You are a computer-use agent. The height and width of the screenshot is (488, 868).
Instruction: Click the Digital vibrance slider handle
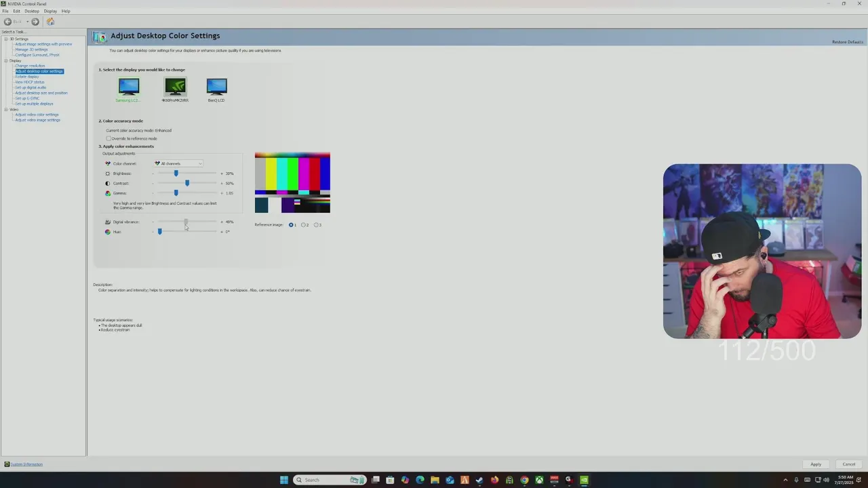coord(186,222)
